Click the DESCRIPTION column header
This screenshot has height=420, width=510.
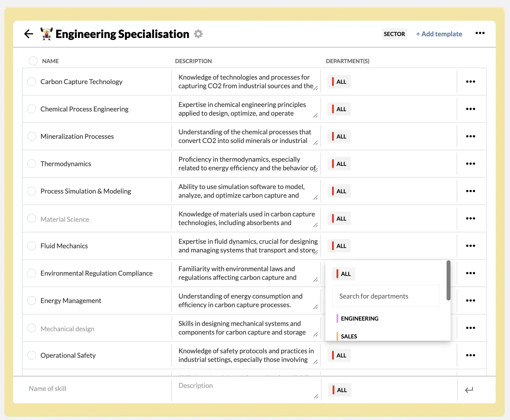click(193, 61)
